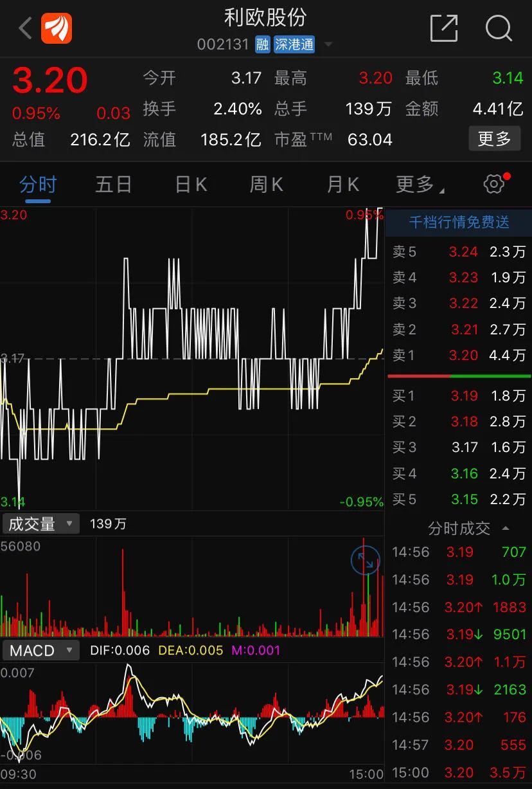Tap the M:0.001 reading
Screen dimensions: 532x789
[256, 650]
